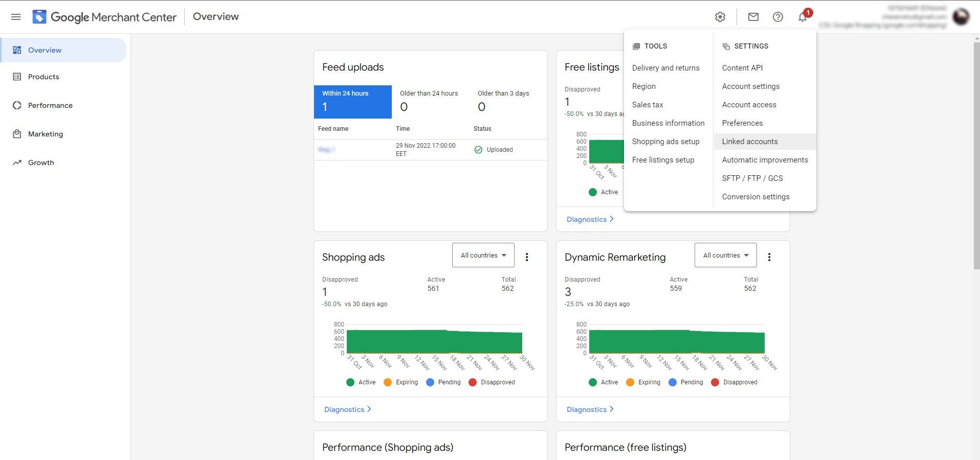Select Performance in the sidebar
This screenshot has width=980, height=460.
pos(50,105)
